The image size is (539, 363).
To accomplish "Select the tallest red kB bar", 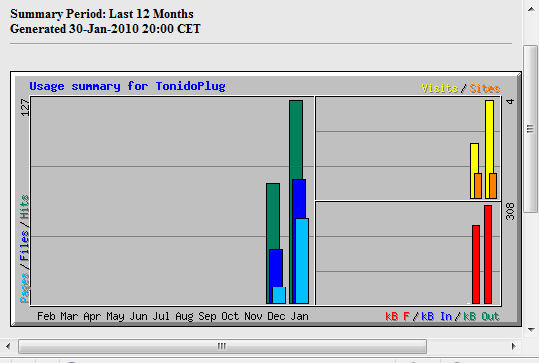I will 488,254.
